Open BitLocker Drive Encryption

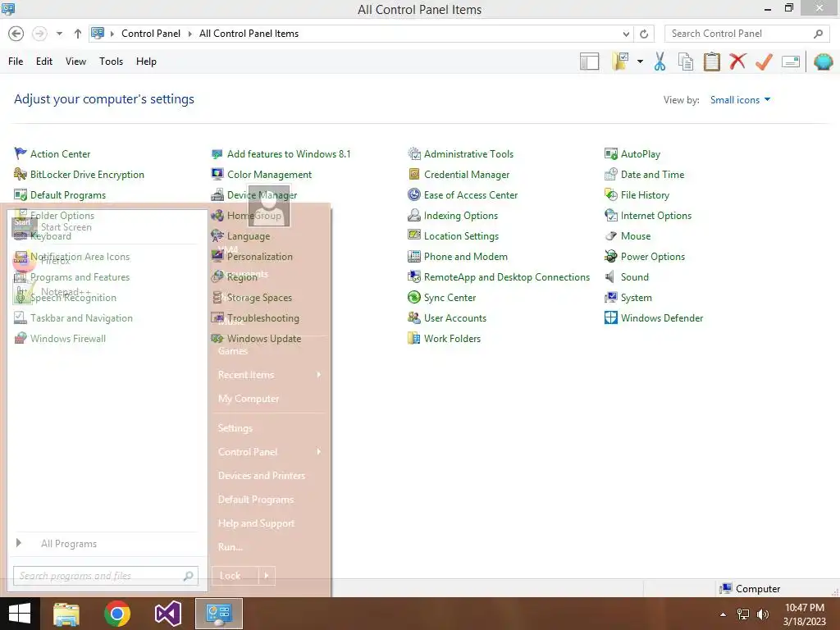pos(87,175)
